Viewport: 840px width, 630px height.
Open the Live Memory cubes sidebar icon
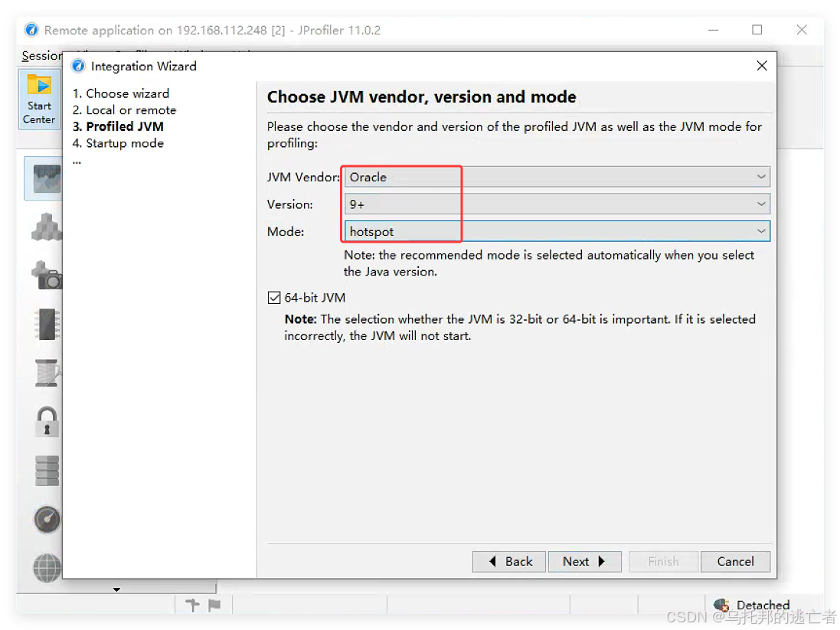[47, 227]
